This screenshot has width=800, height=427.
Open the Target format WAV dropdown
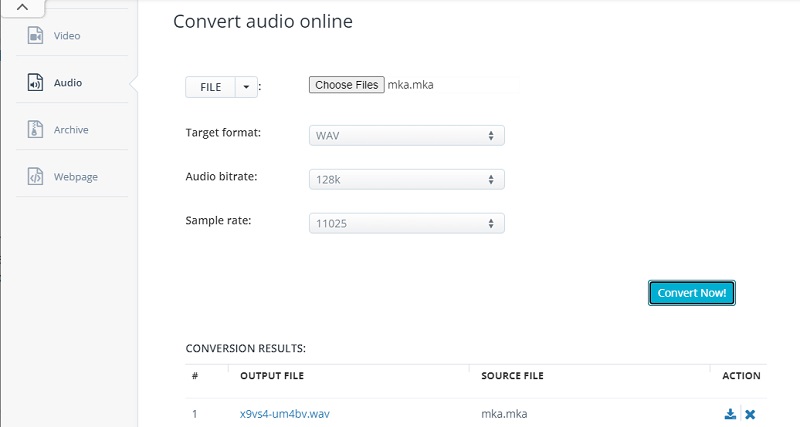pyautogui.click(x=406, y=135)
